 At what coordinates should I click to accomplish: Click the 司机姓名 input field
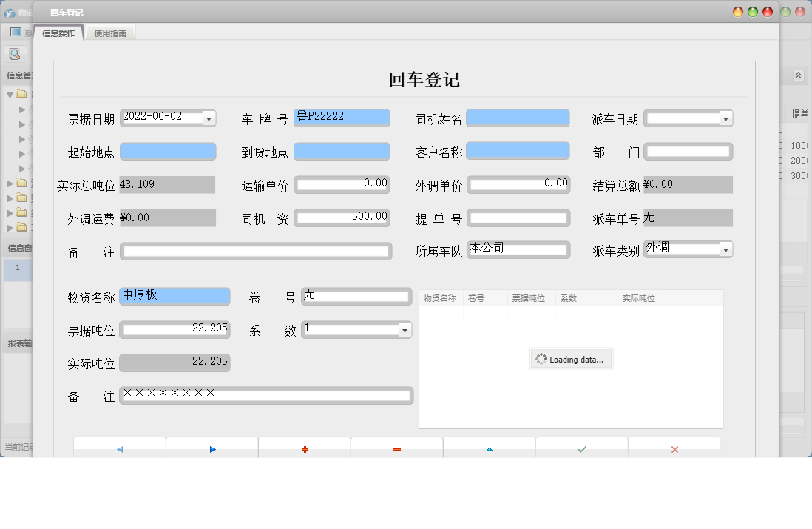[518, 118]
